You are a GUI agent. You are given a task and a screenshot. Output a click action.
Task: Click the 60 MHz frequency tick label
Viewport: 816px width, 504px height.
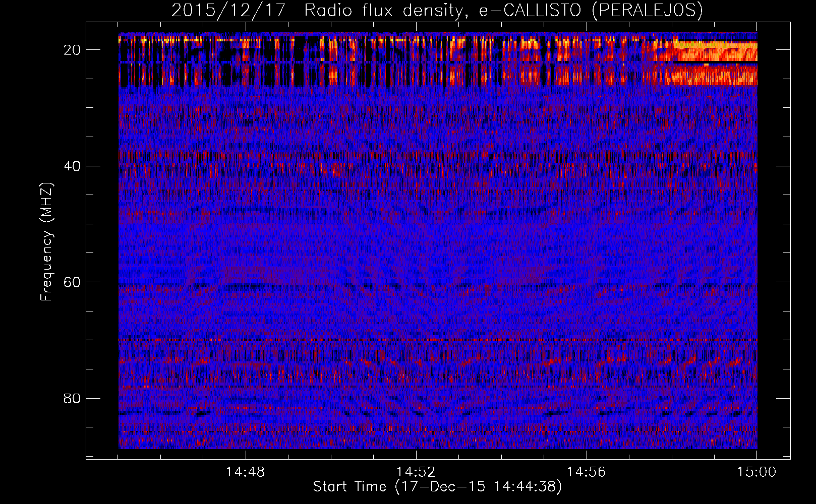pos(73,282)
